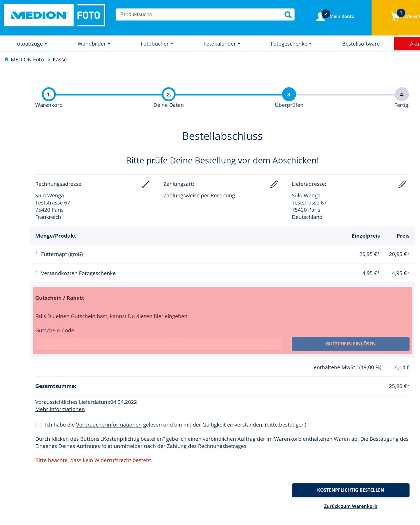Open the Mehr Informationen link
Image resolution: width=420 pixels, height=525 pixels.
coord(60,409)
